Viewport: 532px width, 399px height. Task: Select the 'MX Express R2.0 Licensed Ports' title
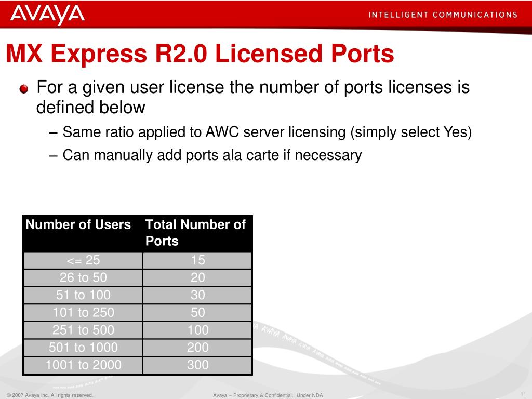click(x=200, y=54)
